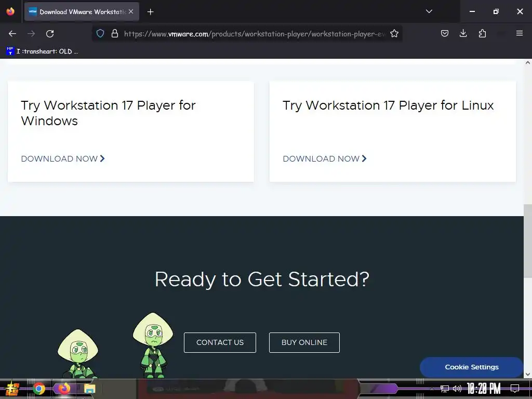
Task: Open File Explorer from taskbar
Action: click(x=89, y=389)
